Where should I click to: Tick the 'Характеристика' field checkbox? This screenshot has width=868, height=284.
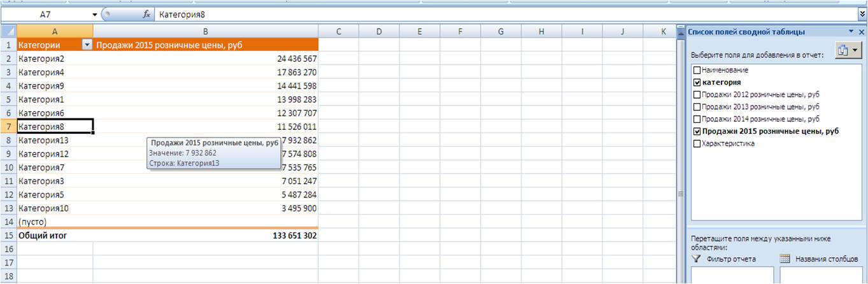697,144
